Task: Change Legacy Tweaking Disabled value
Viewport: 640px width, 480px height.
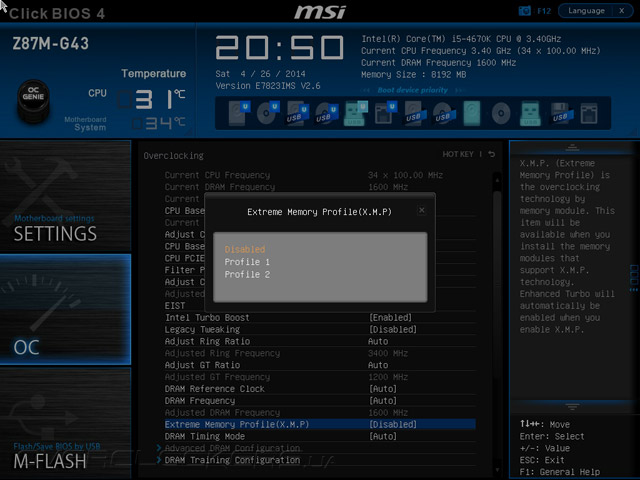Action: [393, 329]
